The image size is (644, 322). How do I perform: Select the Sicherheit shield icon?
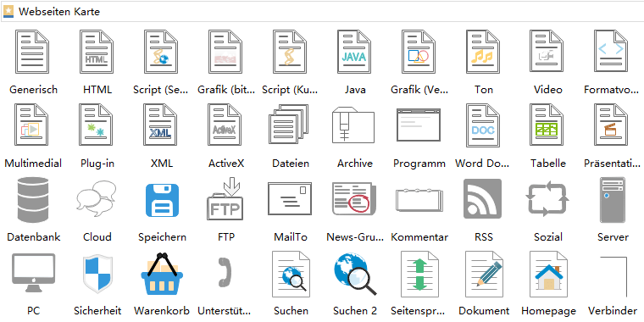(97, 274)
